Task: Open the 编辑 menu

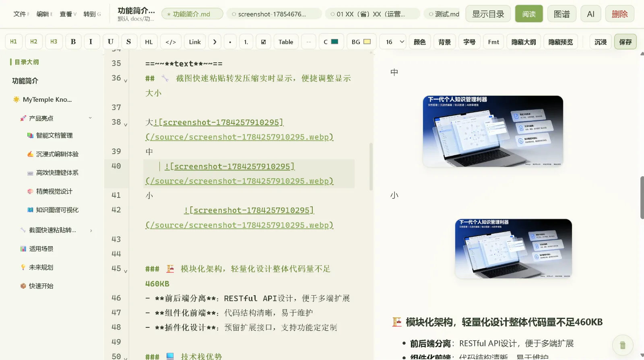Action: (x=45, y=14)
